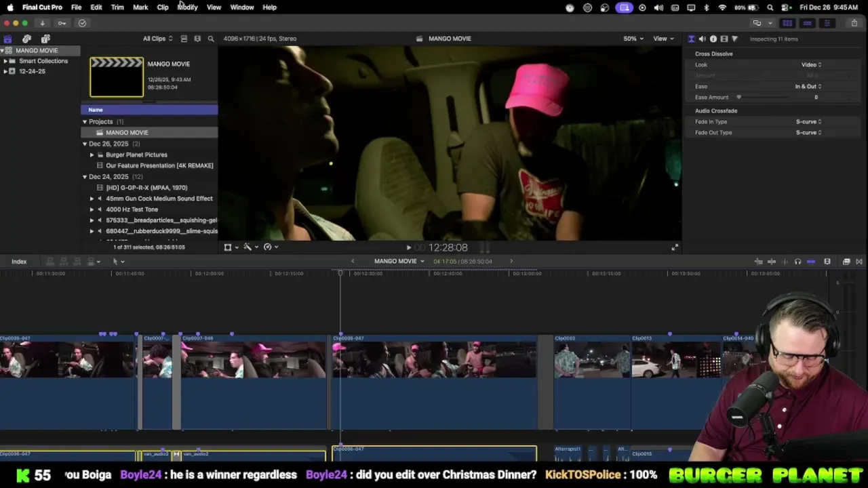Click the Import Media arrow icon
The width and height of the screenshot is (868, 488).
(42, 23)
